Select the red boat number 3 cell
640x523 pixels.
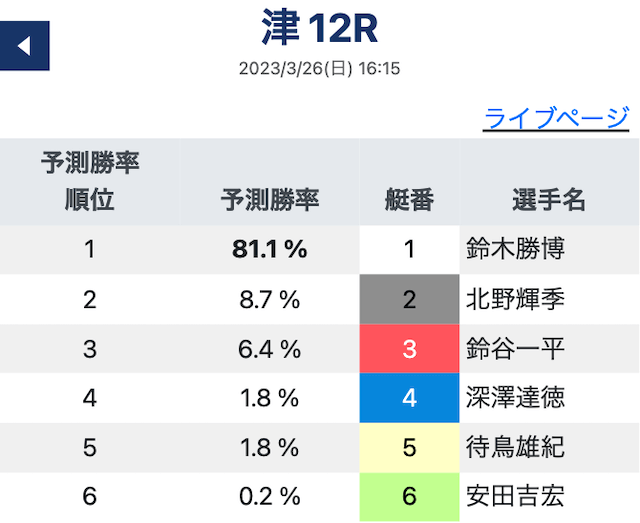click(x=409, y=348)
